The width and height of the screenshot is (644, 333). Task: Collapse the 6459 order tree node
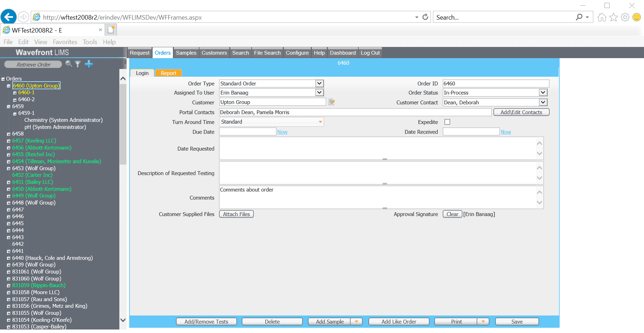(x=8, y=106)
